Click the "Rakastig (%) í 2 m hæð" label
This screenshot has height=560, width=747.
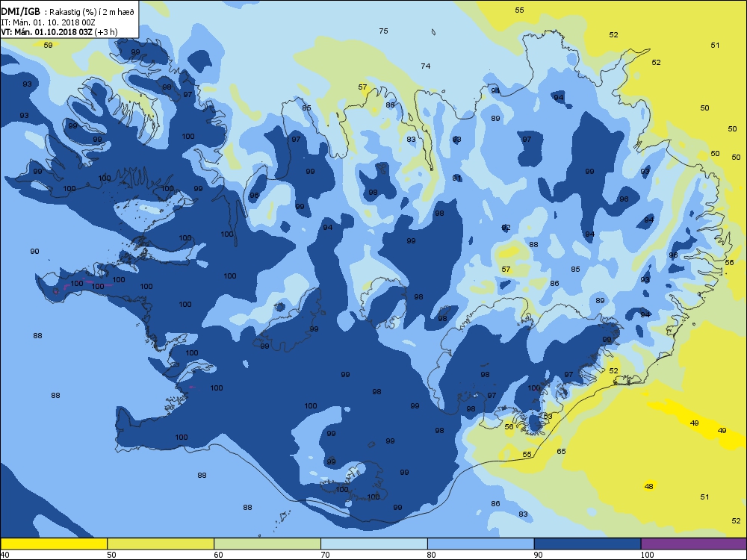pyautogui.click(x=91, y=13)
